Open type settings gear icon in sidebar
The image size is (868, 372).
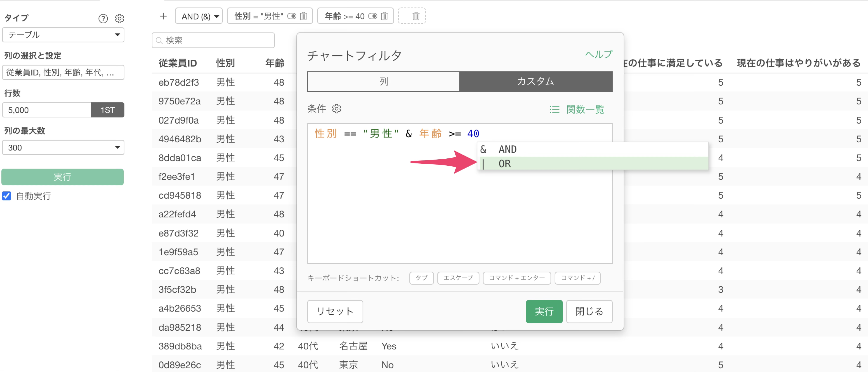(x=120, y=19)
